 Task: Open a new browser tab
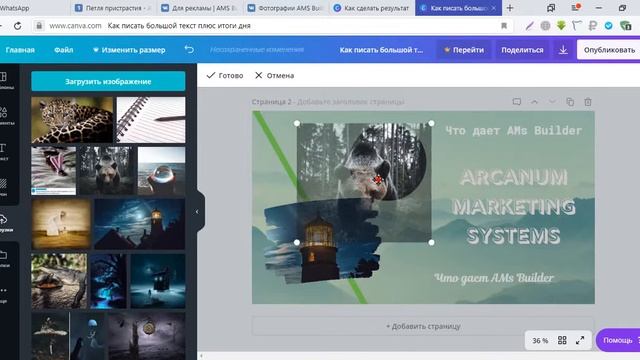[x=510, y=8]
